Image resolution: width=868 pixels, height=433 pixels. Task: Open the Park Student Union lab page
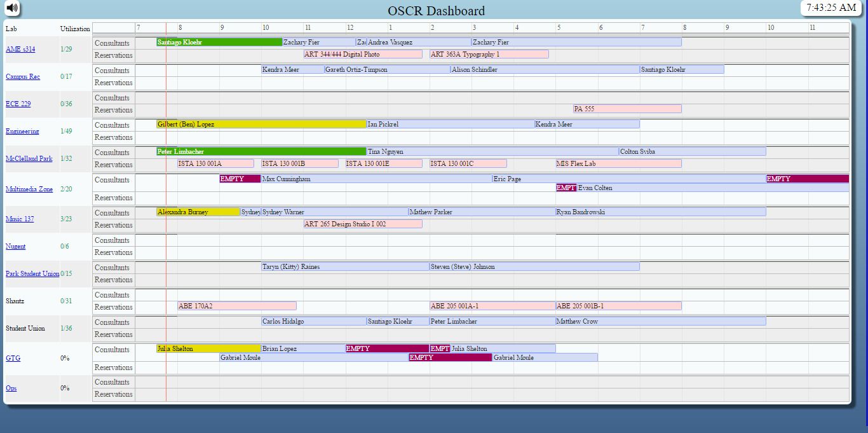32,273
